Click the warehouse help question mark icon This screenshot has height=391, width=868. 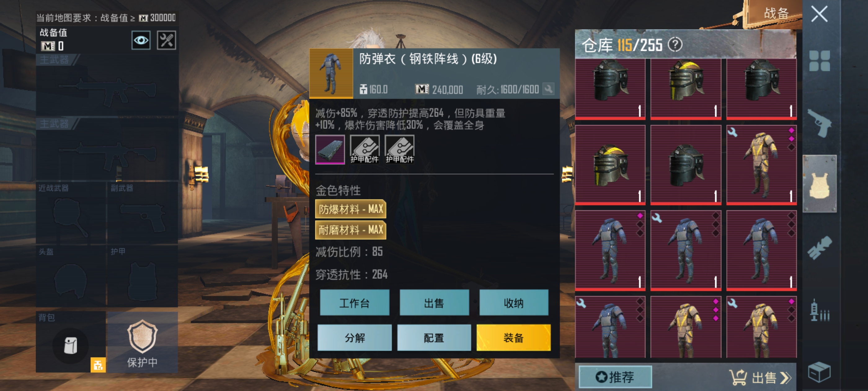click(x=675, y=45)
